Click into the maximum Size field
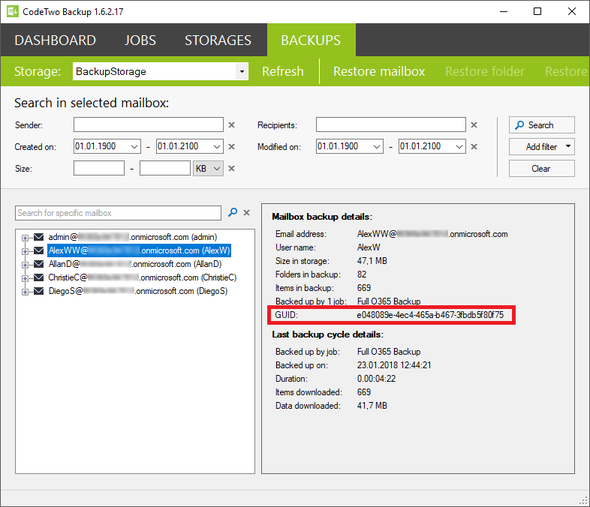Viewport: 590px width, 507px height. [x=165, y=168]
